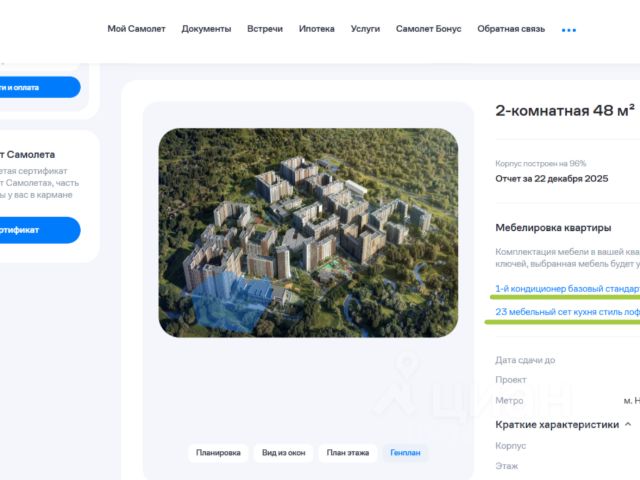The image size is (640, 480).
Task: Click the Дата сдачи до label
Action: (525, 360)
